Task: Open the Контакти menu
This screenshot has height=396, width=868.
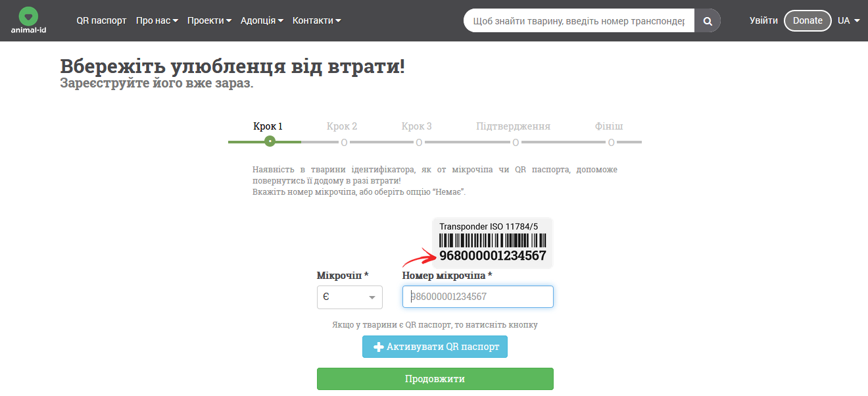Action: [316, 20]
